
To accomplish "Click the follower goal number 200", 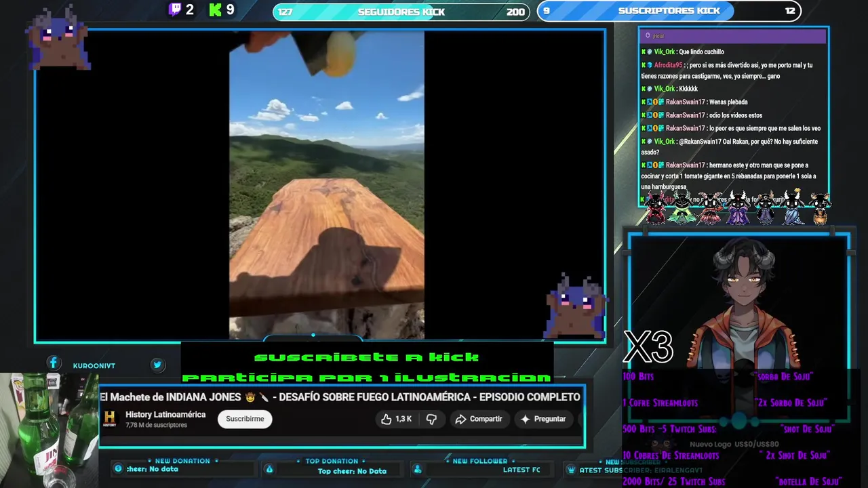I will pyautogui.click(x=515, y=12).
